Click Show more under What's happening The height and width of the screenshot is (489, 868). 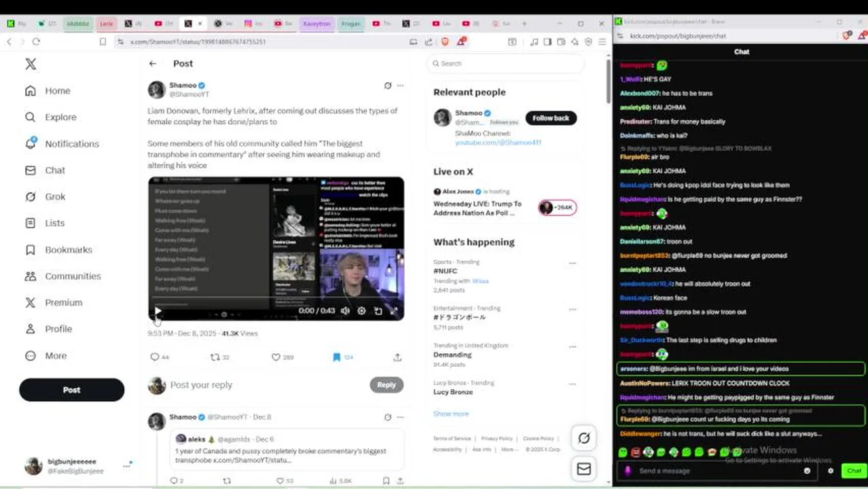(x=451, y=414)
